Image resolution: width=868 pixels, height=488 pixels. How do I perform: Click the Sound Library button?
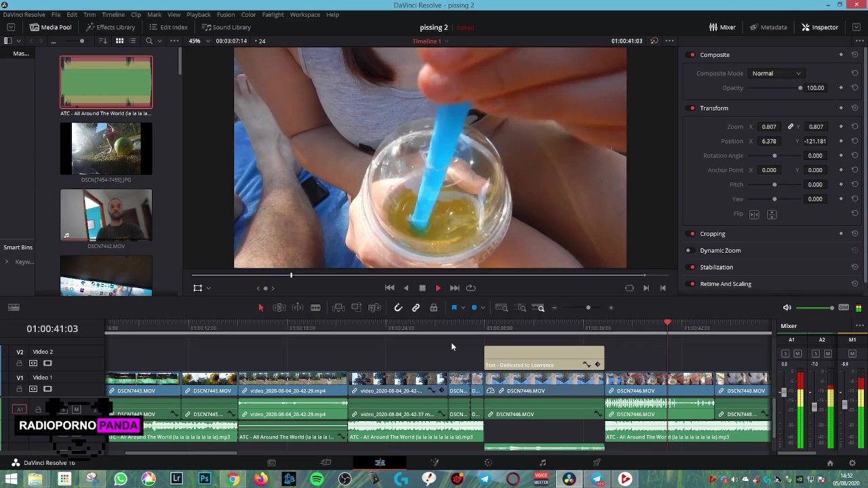click(x=226, y=27)
